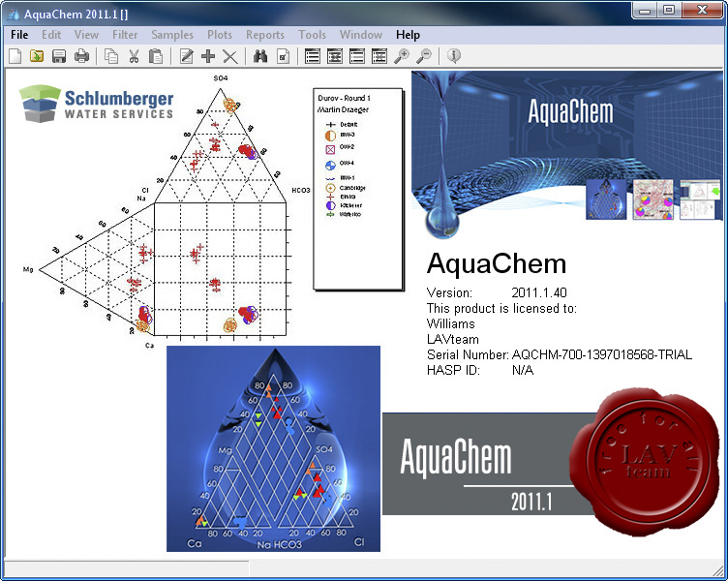Image resolution: width=728 pixels, height=581 pixels.
Task: Open the info bubble toolbar icon
Action: 454,56
